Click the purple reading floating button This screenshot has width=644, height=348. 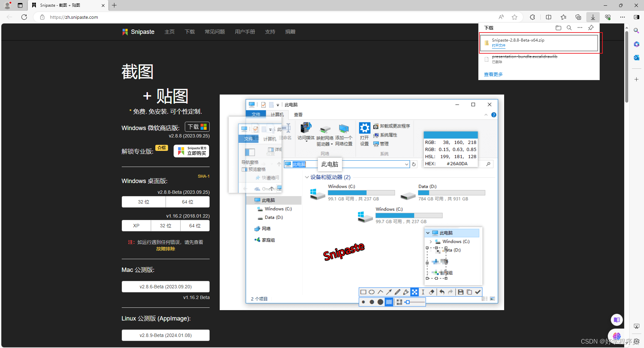tap(616, 320)
